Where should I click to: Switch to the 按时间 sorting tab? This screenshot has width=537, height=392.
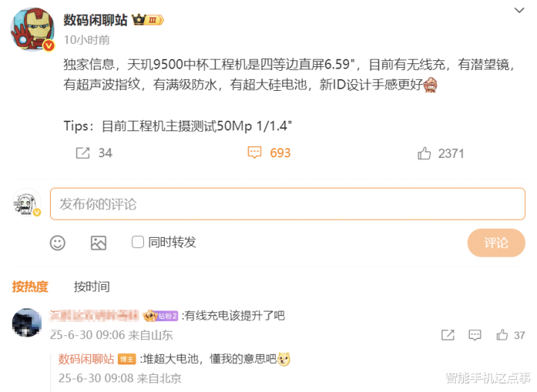coord(92,287)
